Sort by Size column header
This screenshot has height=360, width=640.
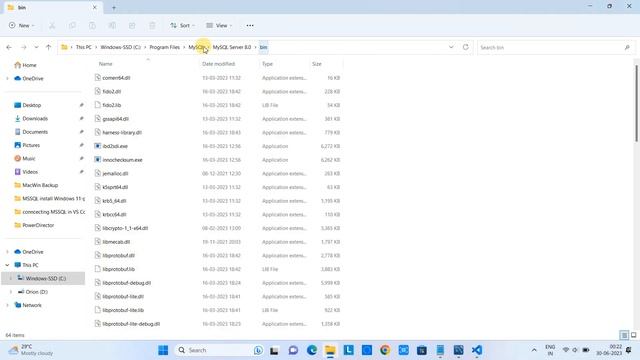point(317,64)
